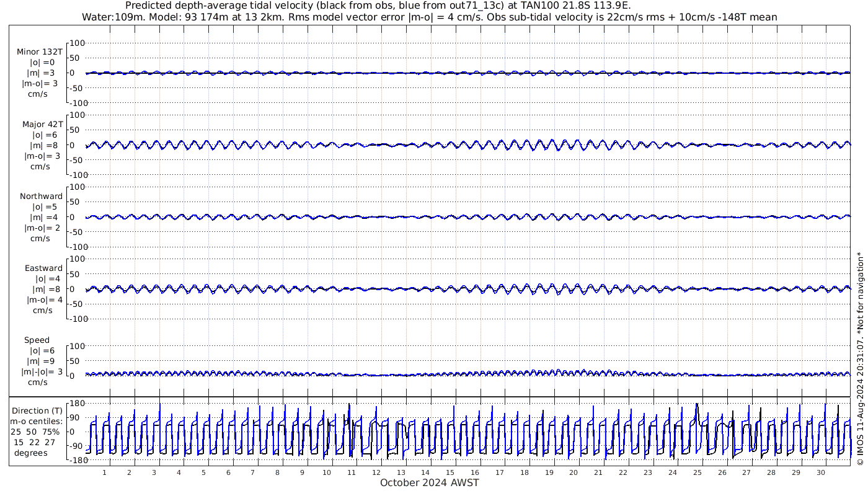Click the '25 50 75%' centile header
868x496 pixels.
coord(35,432)
